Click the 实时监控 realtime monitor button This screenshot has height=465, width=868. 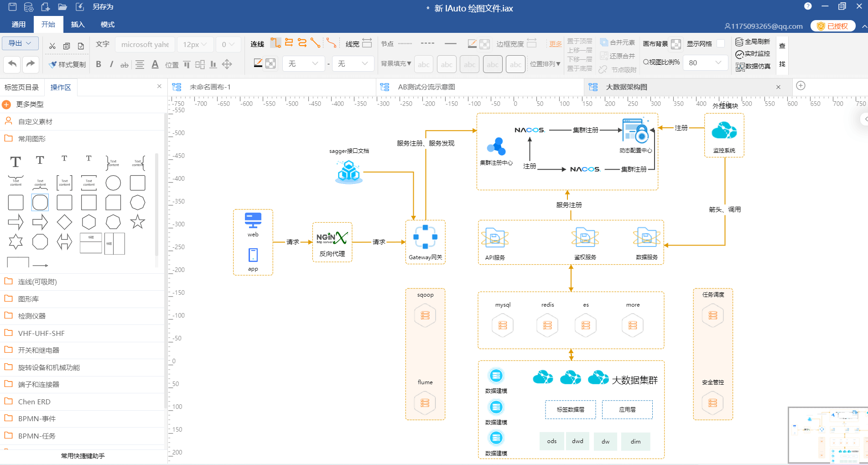753,54
